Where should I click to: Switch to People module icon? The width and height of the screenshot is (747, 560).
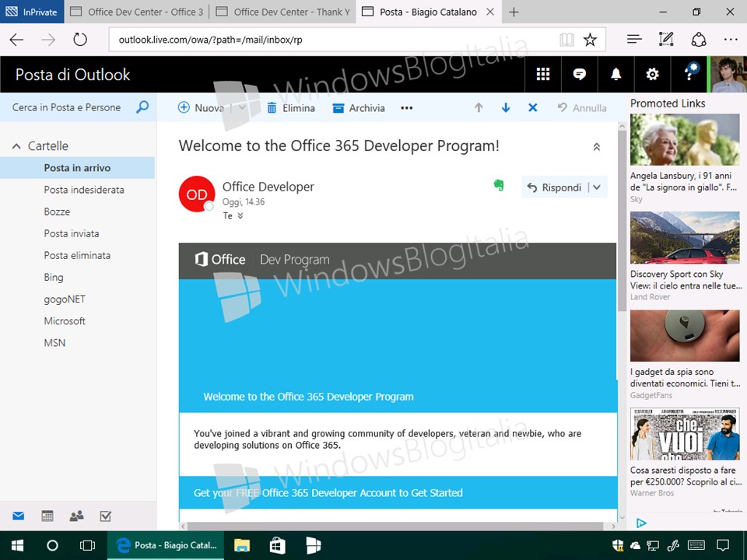click(x=76, y=516)
